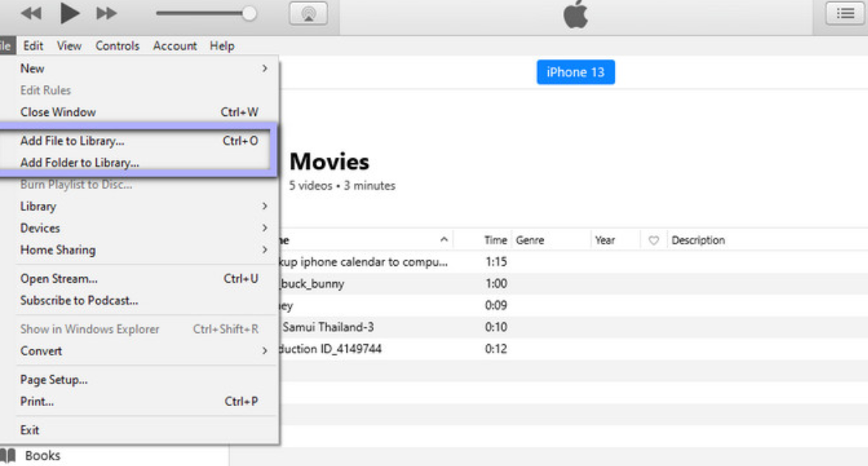The width and height of the screenshot is (868, 466).
Task: Sort by the Year column header
Action: pyautogui.click(x=605, y=240)
